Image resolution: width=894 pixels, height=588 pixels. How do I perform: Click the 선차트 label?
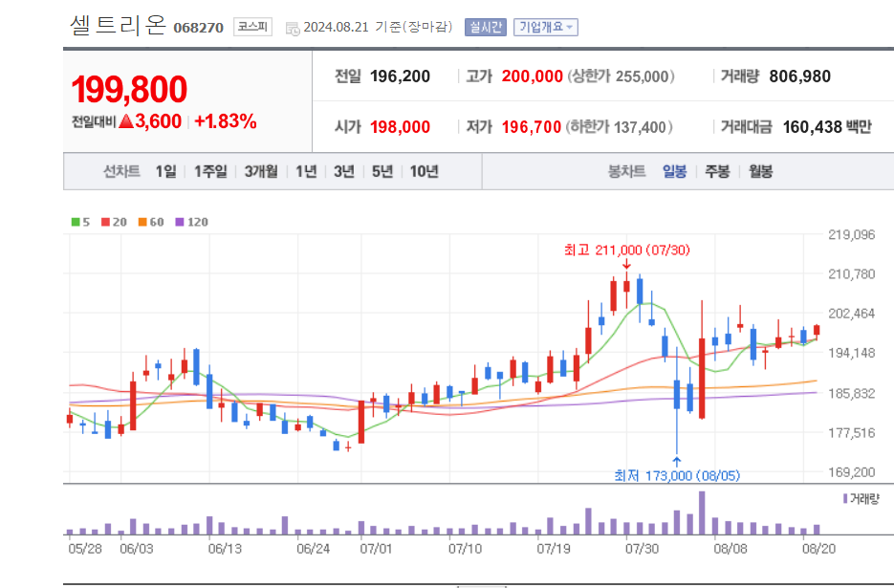121,171
